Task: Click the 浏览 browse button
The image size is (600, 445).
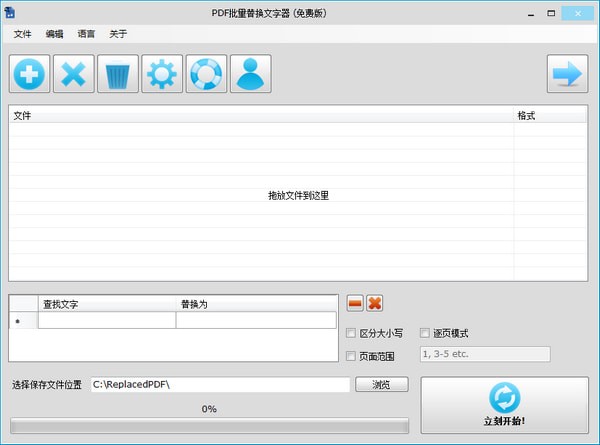Action: 382,385
